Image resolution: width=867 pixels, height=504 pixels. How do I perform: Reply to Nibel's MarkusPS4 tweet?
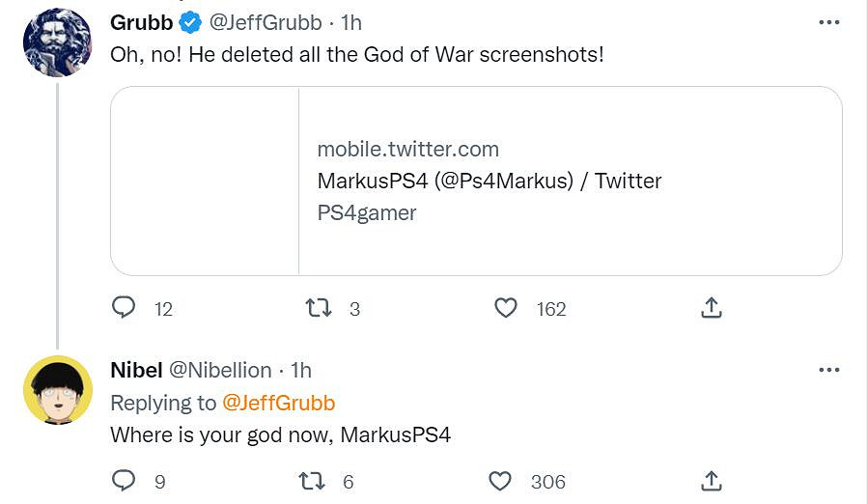coord(124,481)
